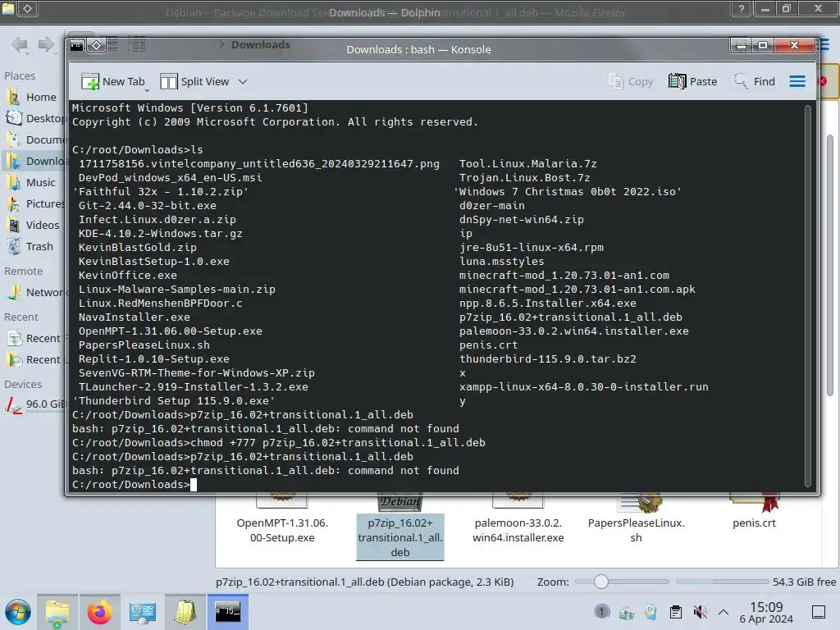
Task: Open Videos in Places sidebar
Action: click(x=33, y=226)
